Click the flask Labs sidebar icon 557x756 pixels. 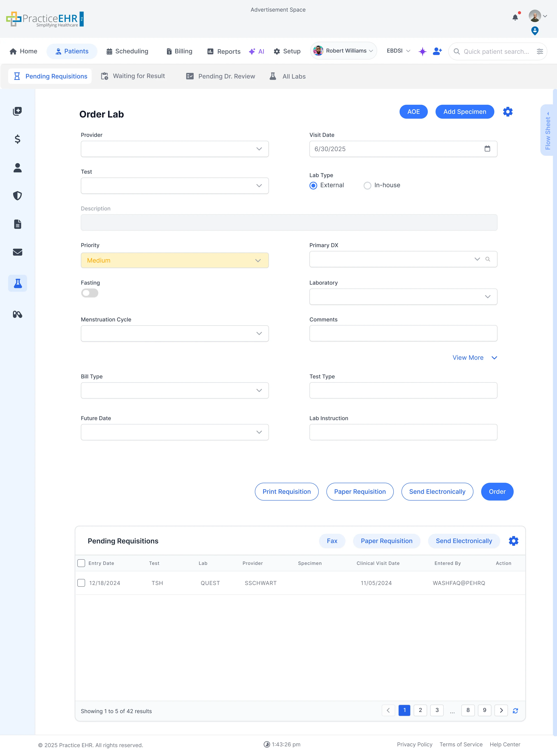(x=18, y=283)
